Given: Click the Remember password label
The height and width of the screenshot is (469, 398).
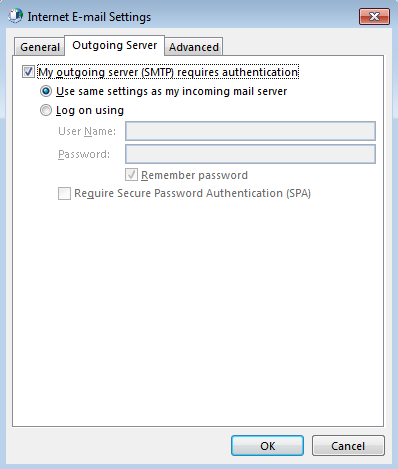Looking at the screenshot, I should 194,175.
